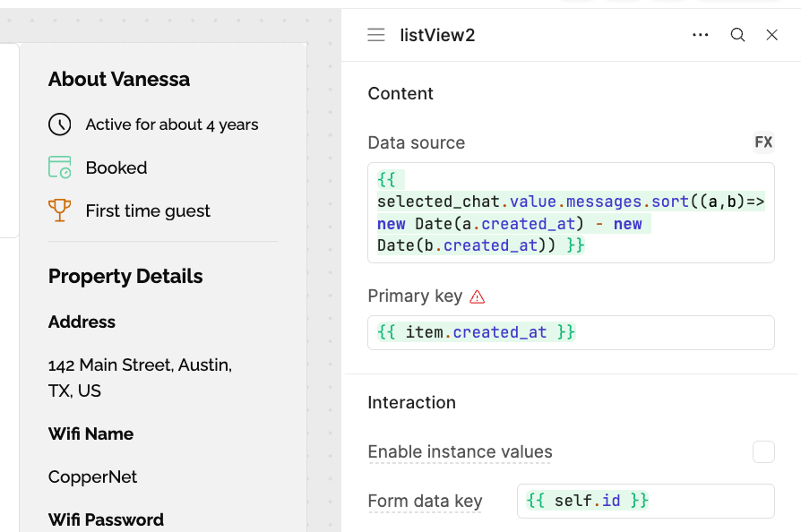Click the trophy icon for First time guest

click(x=60, y=210)
